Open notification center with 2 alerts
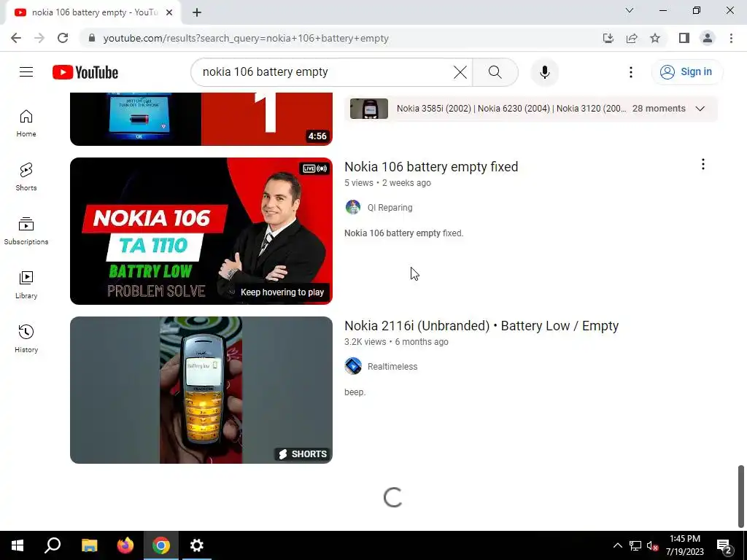This screenshot has height=560, width=747. 724,545
